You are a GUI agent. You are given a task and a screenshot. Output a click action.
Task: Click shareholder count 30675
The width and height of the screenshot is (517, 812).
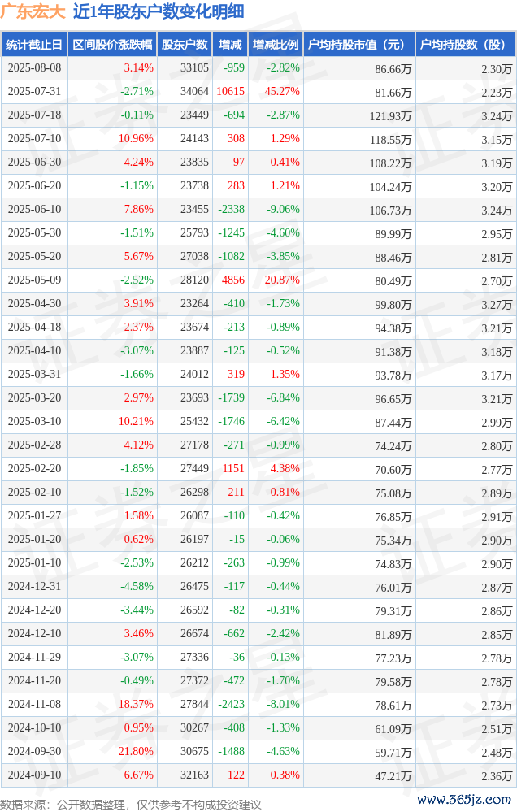(x=194, y=751)
